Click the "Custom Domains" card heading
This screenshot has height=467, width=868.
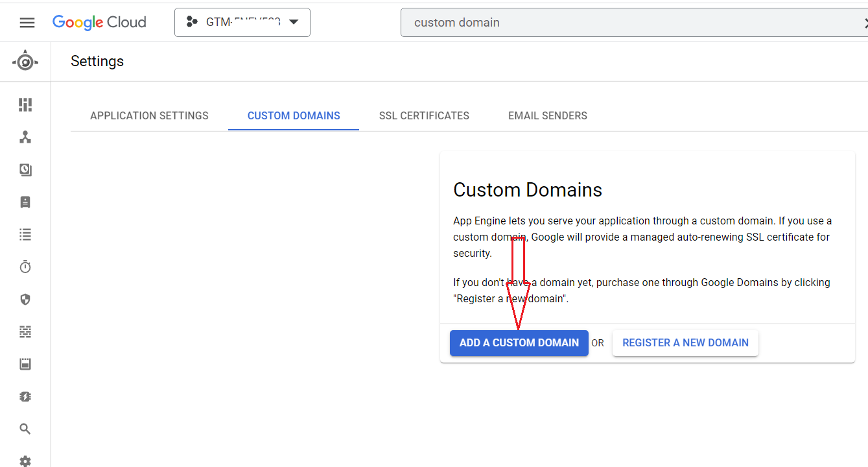click(x=528, y=189)
